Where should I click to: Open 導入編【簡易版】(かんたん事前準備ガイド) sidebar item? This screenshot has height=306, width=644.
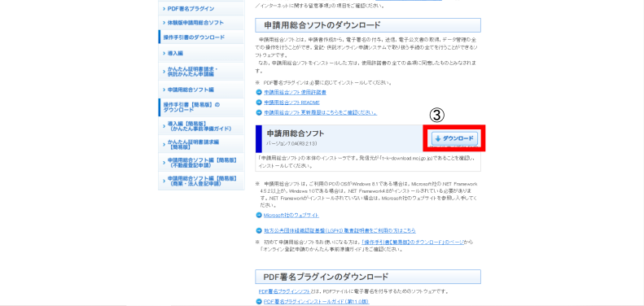click(201, 126)
